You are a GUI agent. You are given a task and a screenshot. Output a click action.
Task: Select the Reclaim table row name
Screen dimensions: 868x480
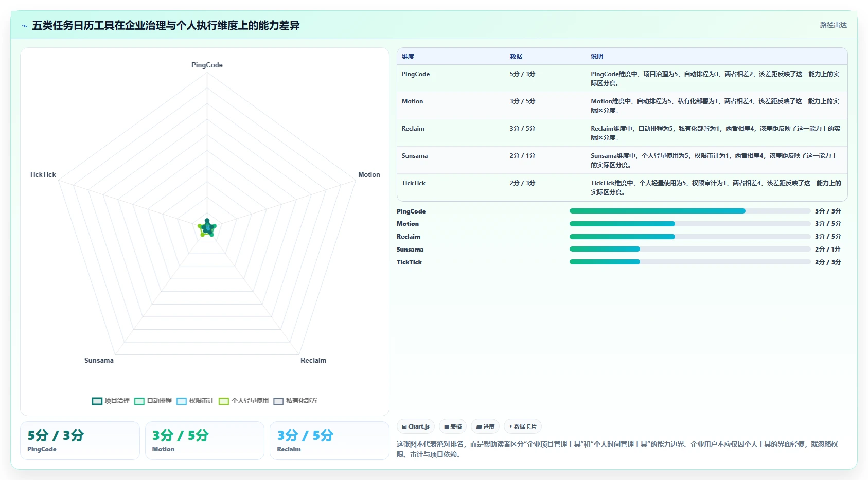tap(413, 129)
